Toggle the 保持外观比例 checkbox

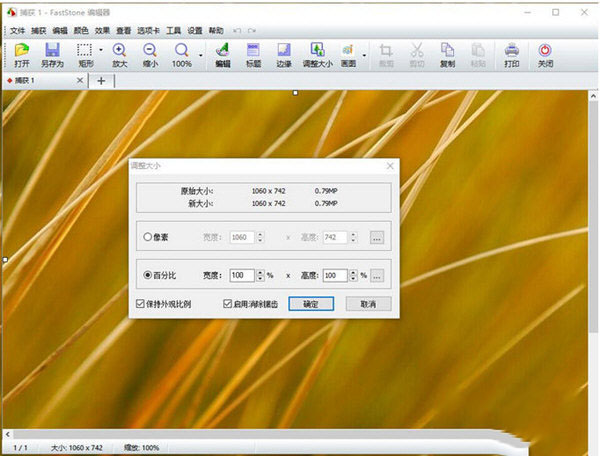(139, 303)
